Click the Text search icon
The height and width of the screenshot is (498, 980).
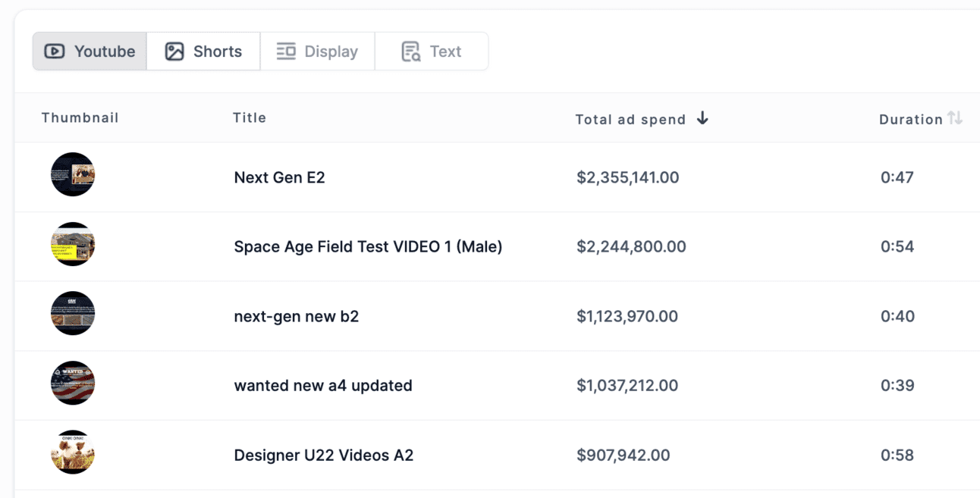click(411, 52)
